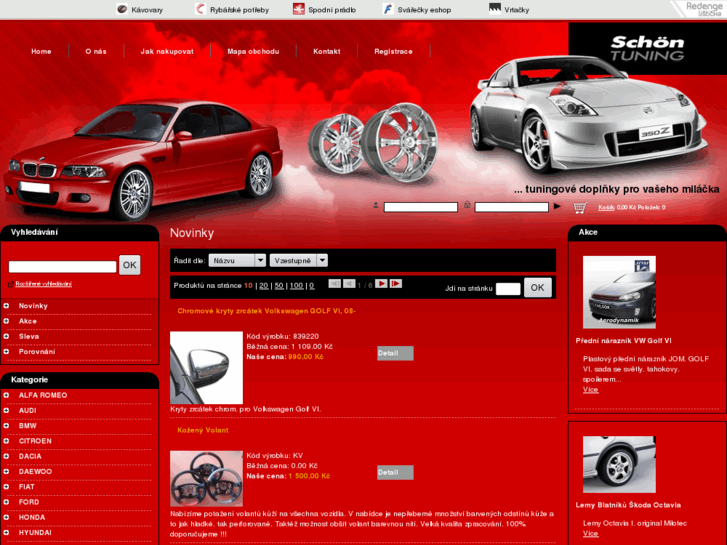Click the username login field
727x545 pixels.
tap(421, 207)
